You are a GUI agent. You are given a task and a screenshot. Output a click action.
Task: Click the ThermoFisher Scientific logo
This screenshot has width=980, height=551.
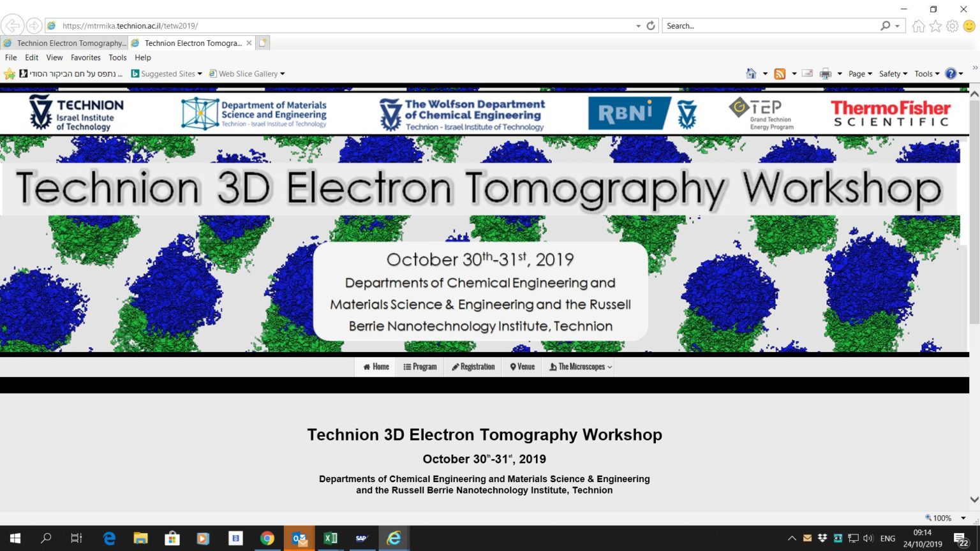[x=891, y=114]
